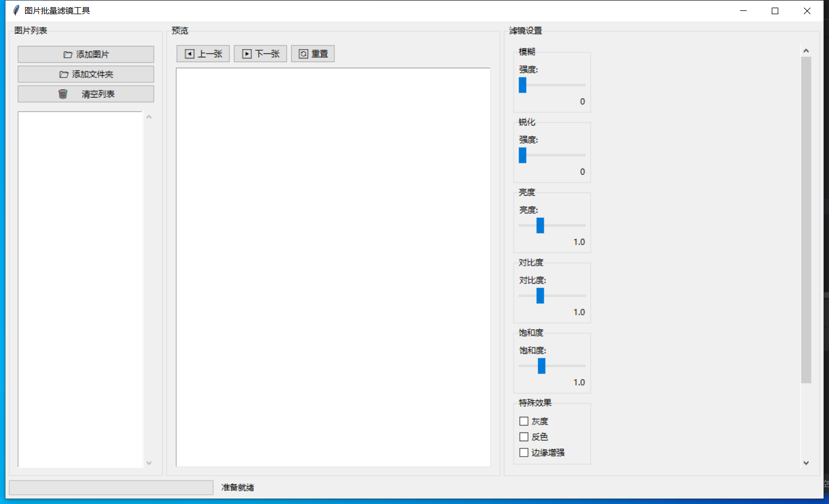829x504 pixels.
Task: Click the 饱和度 saturation slider handle
Action: point(542,366)
